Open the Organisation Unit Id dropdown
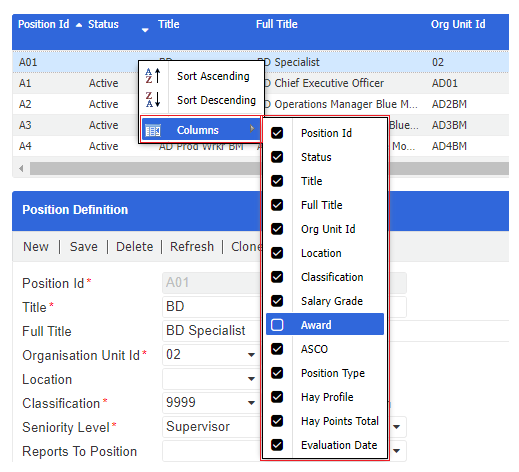519x472 pixels. pos(252,355)
